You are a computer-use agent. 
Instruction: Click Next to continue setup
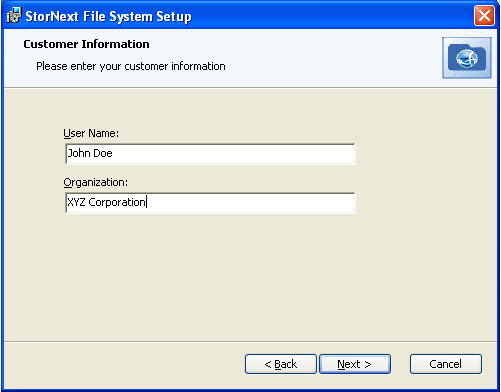coord(355,364)
